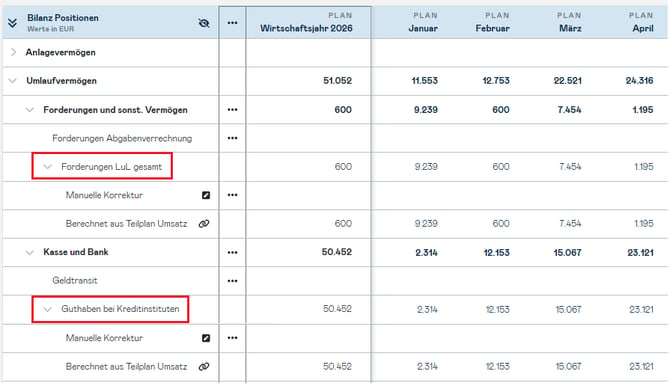The image size is (670, 389).
Task: Collapse all rows with double-chevron icon
Action: coord(12,23)
